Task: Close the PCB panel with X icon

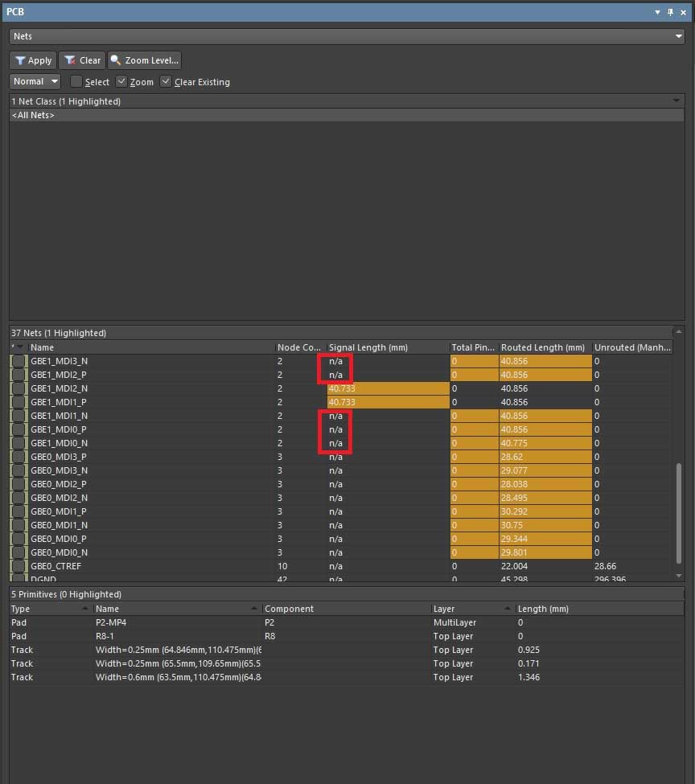Action: [683, 12]
